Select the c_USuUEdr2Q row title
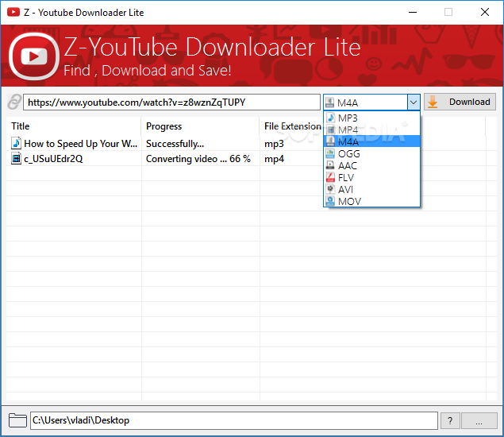The width and height of the screenshot is (504, 437). click(x=53, y=159)
